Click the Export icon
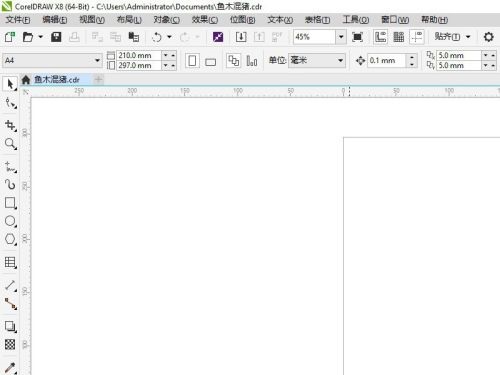The image size is (500, 375). pyautogui.click(x=259, y=37)
